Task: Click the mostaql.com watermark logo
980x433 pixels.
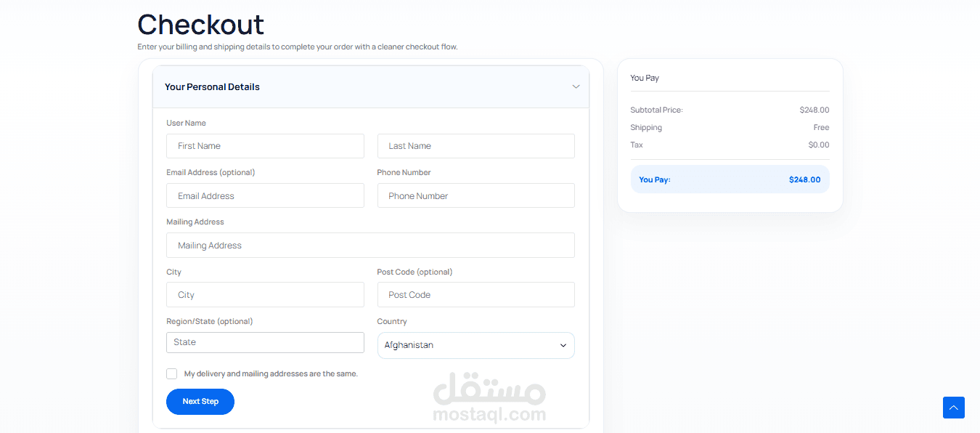Action: click(x=489, y=398)
